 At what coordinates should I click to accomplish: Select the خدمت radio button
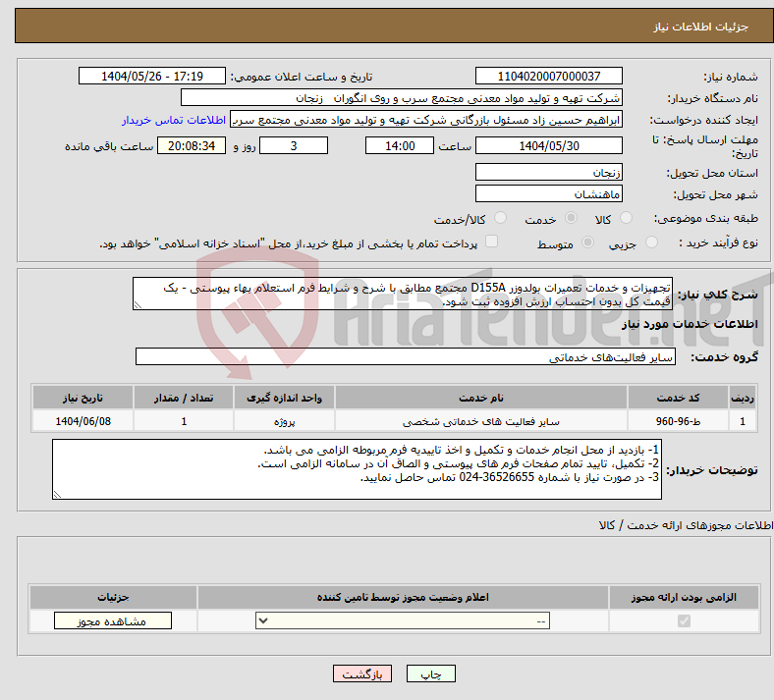tap(571, 218)
